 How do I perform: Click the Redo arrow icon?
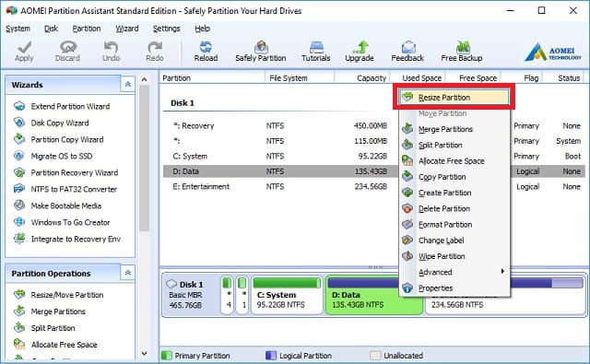(x=155, y=47)
